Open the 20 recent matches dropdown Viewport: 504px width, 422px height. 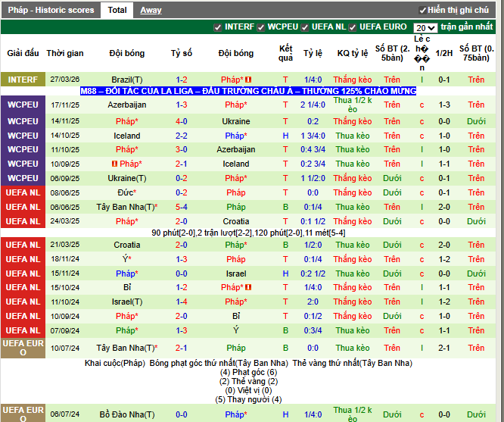pos(425,28)
